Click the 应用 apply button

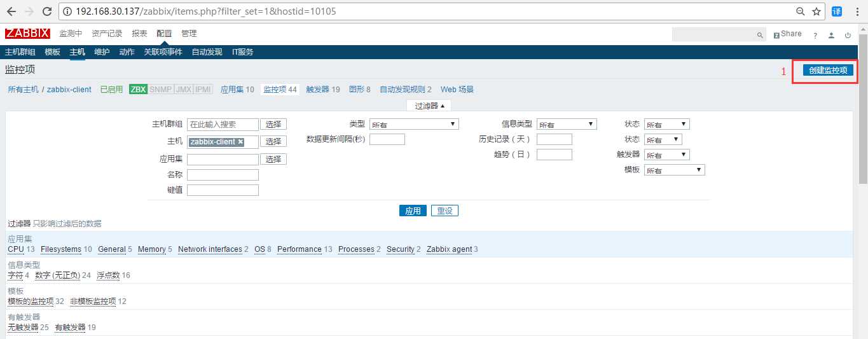(413, 211)
